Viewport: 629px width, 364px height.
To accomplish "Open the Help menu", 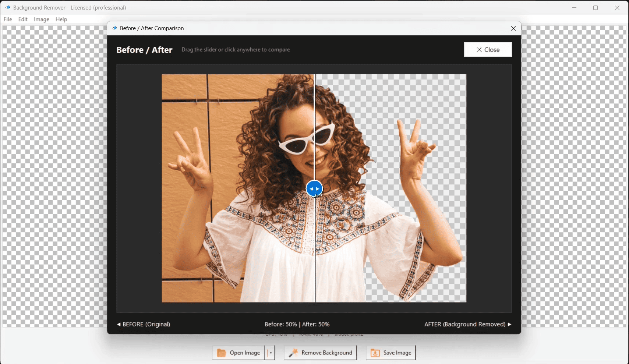I will 61,19.
